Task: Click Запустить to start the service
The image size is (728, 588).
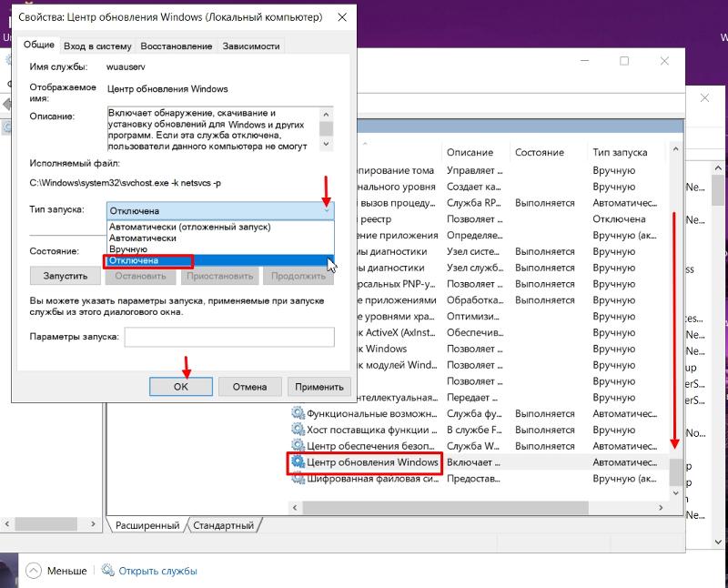Action: point(65,276)
